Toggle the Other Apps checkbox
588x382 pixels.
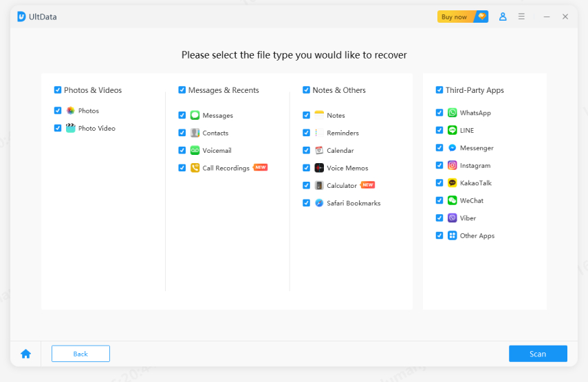coord(439,235)
